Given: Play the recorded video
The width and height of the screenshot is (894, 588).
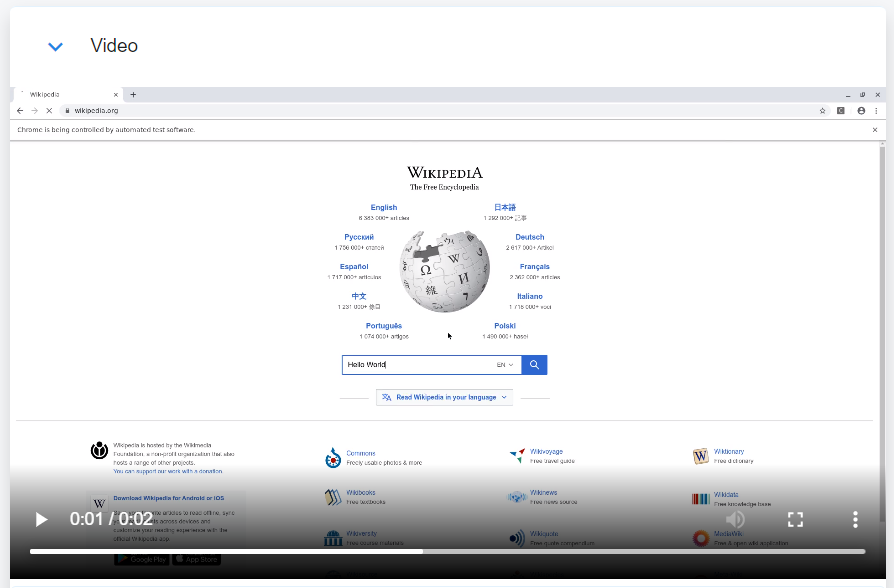Looking at the screenshot, I should 41,519.
